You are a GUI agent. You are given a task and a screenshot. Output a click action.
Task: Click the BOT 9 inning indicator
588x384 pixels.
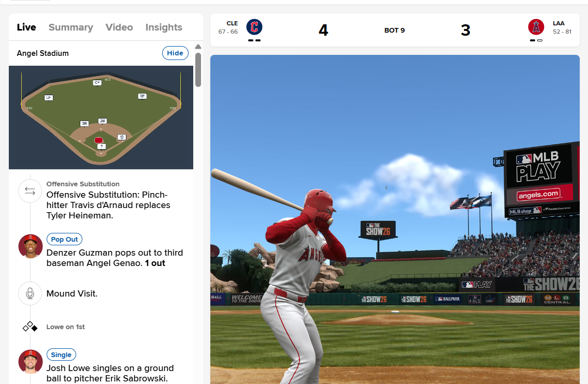tap(394, 31)
